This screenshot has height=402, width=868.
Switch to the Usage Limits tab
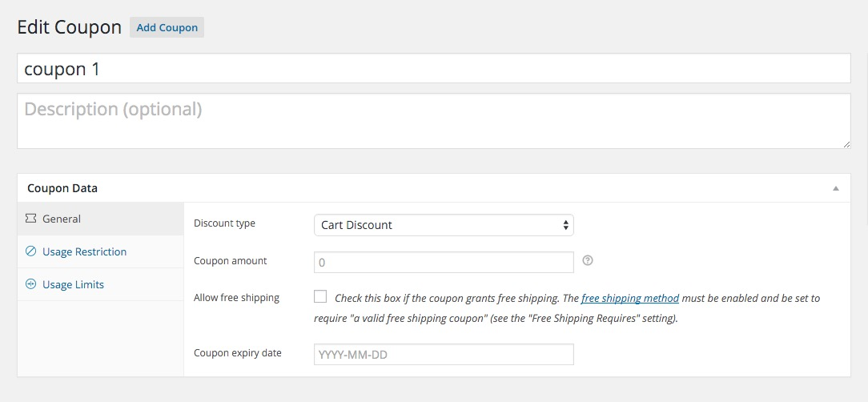click(73, 284)
